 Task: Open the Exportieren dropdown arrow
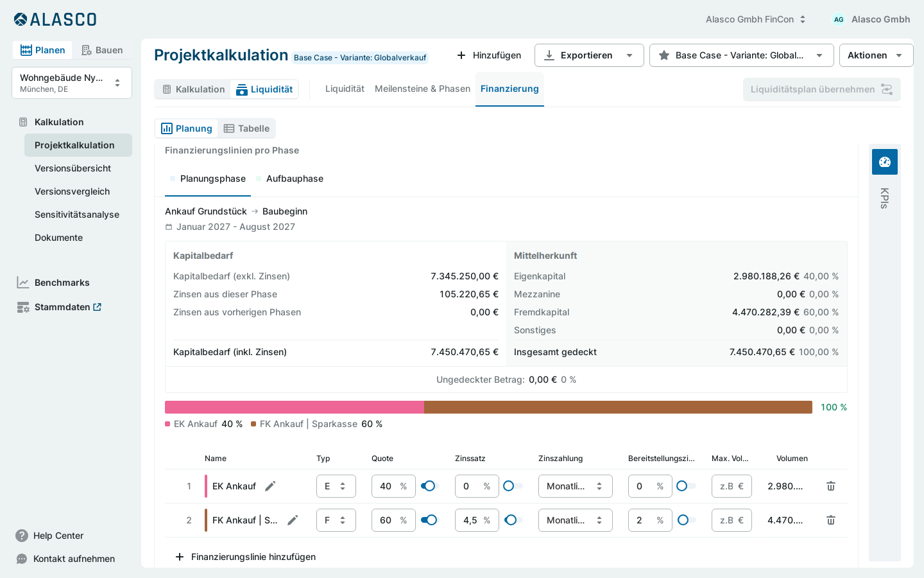click(629, 55)
